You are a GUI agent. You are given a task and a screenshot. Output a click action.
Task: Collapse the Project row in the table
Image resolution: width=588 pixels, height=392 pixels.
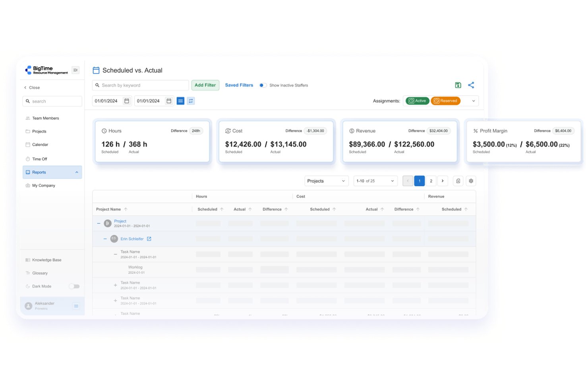click(x=99, y=223)
